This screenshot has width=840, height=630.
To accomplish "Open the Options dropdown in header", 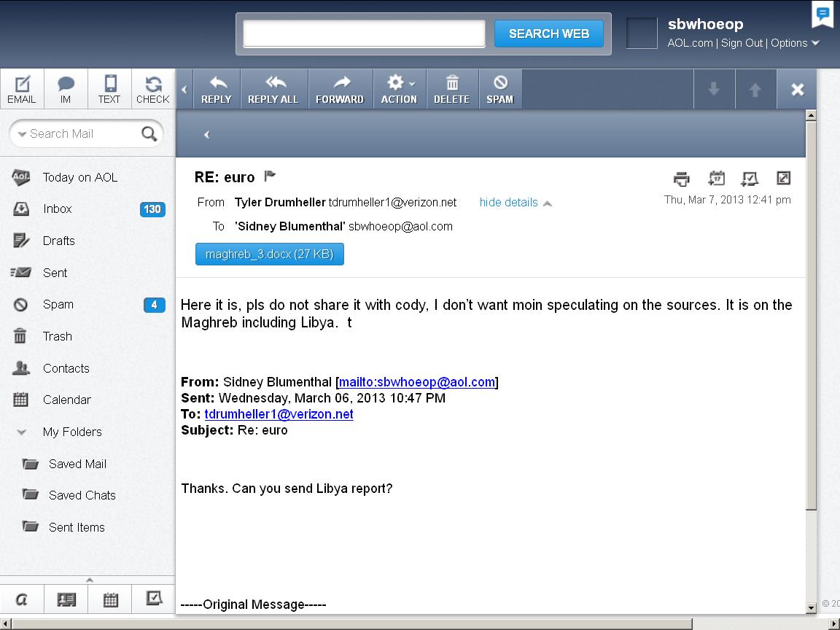I will pos(795,43).
